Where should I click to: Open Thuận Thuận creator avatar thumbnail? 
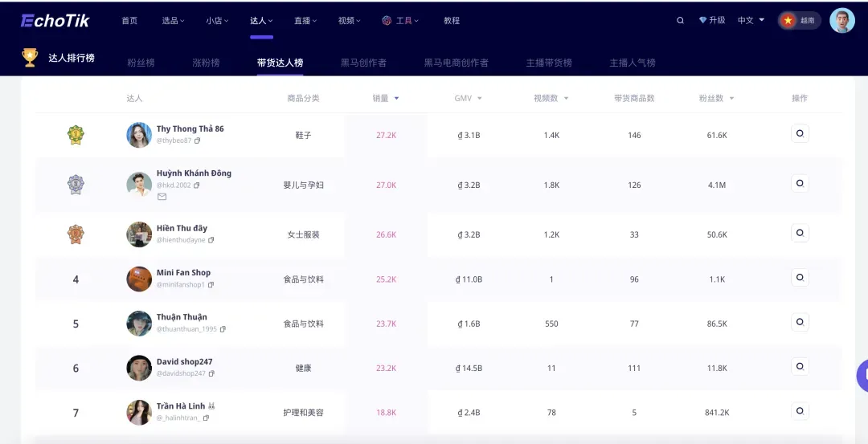(x=139, y=324)
